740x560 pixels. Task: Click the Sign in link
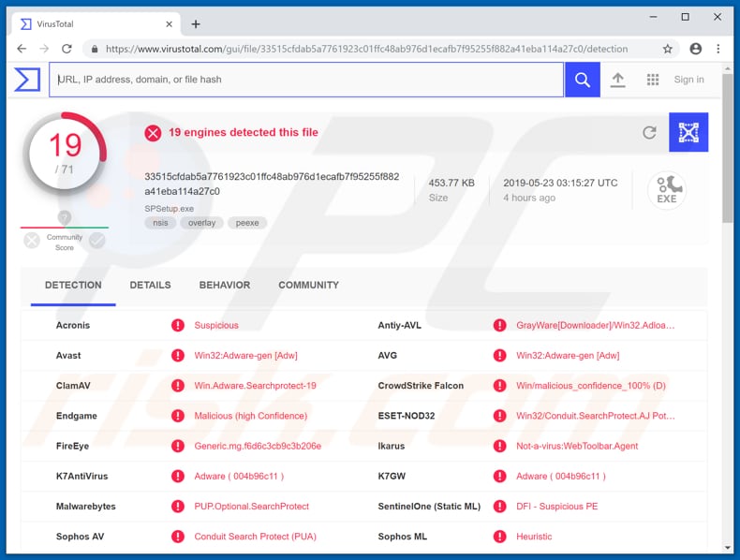tap(688, 80)
